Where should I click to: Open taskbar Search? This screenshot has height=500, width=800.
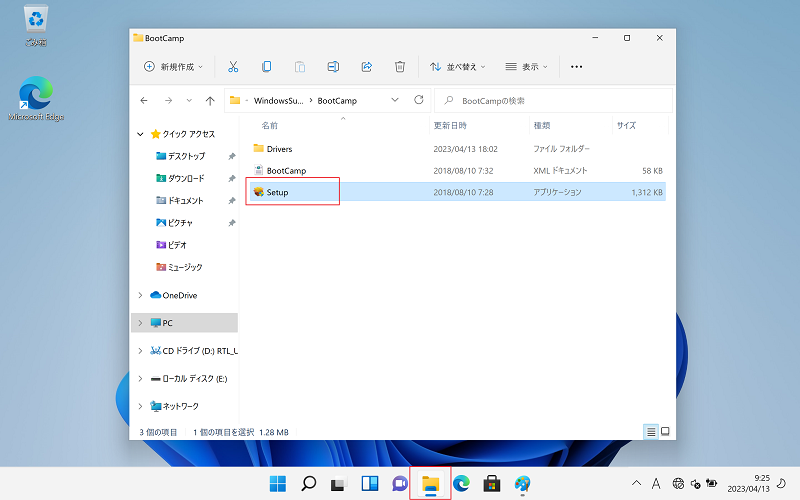(308, 484)
